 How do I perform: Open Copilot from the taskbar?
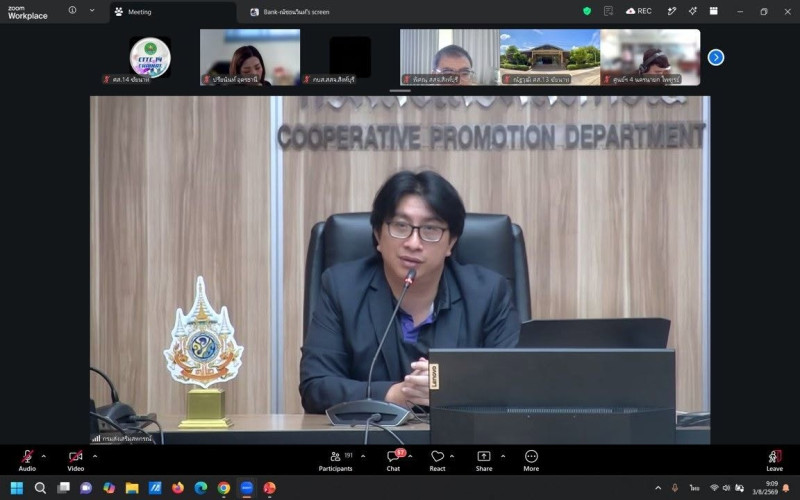tap(109, 488)
